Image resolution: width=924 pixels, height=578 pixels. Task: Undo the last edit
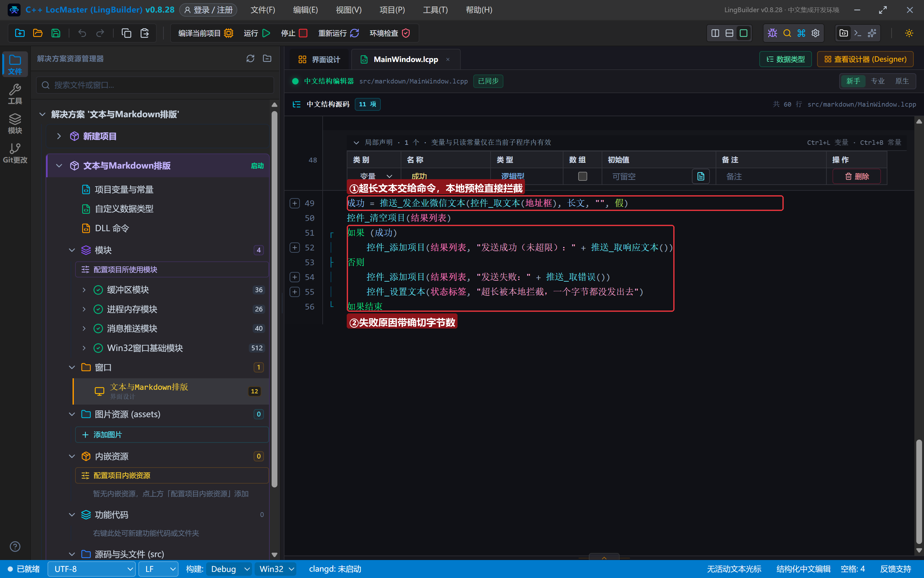tap(82, 33)
